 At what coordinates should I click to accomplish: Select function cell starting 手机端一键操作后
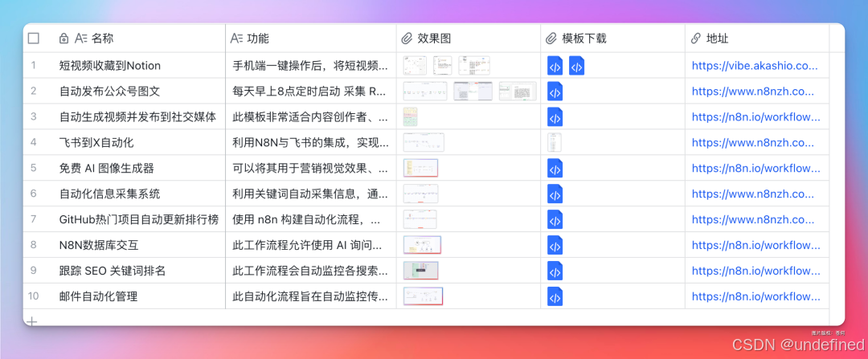point(311,66)
